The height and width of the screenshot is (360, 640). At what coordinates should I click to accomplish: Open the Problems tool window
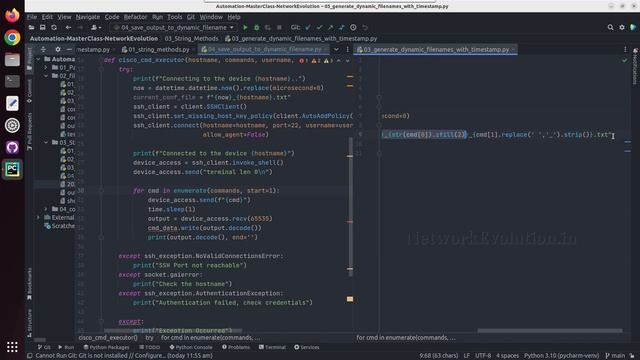click(236, 347)
